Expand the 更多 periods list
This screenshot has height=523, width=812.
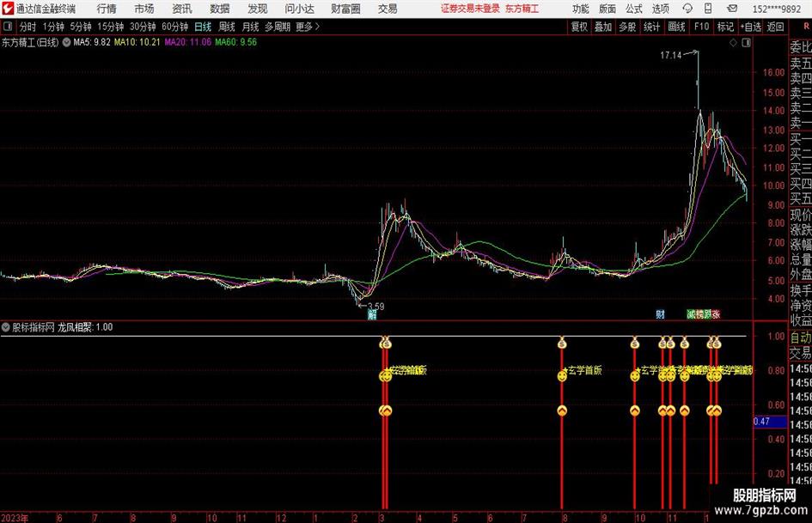click(308, 27)
